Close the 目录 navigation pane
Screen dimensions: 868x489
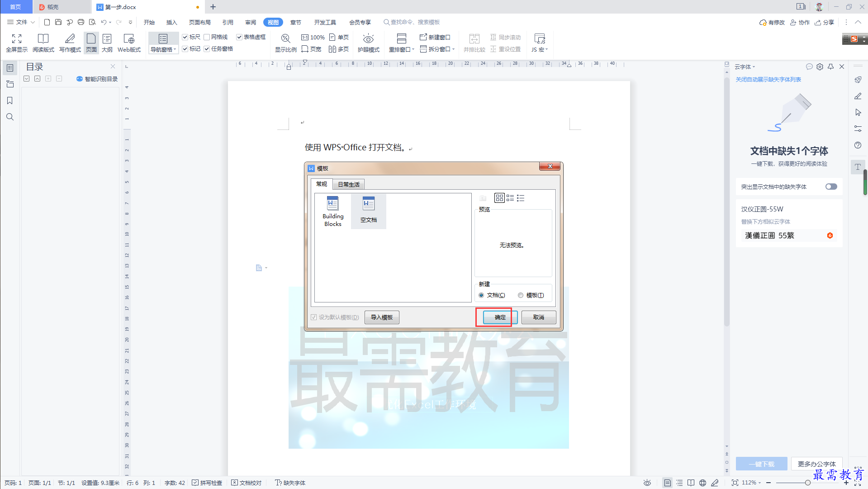(x=113, y=67)
